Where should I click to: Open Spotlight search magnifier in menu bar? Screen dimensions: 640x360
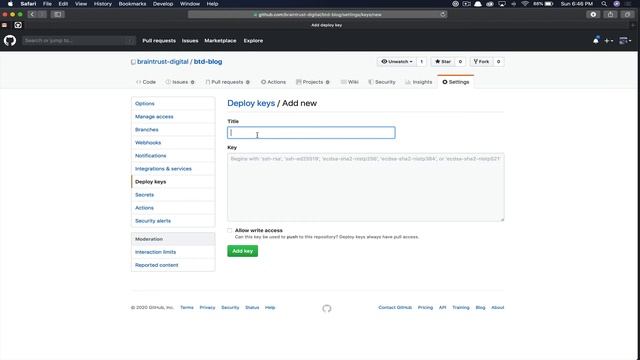coord(604,4)
